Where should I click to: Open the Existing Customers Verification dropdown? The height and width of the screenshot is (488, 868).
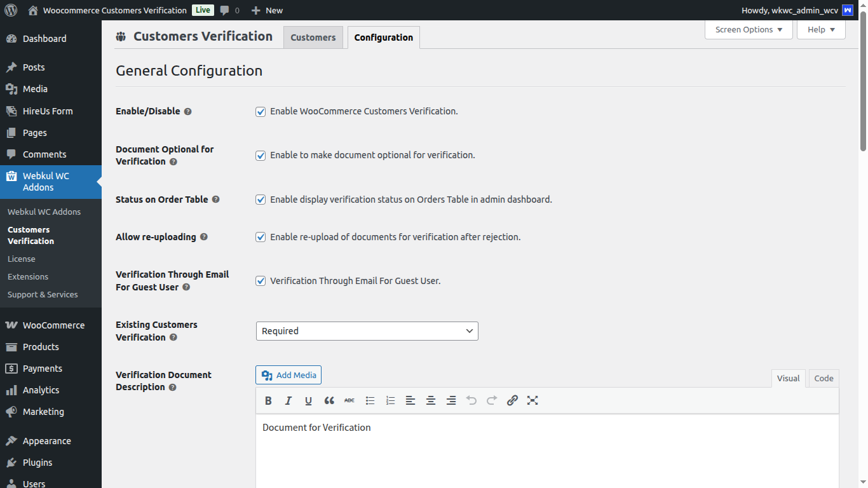tap(367, 330)
